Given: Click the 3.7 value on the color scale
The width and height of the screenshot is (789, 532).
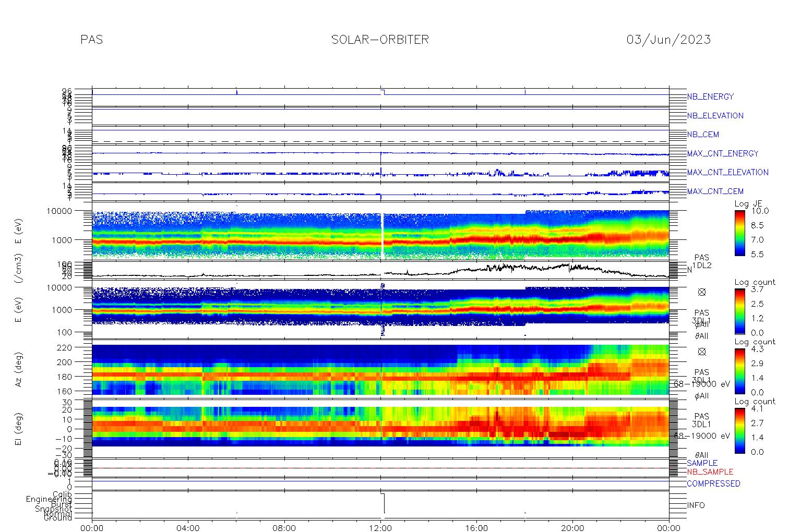Looking at the screenshot, I should click(x=757, y=289).
